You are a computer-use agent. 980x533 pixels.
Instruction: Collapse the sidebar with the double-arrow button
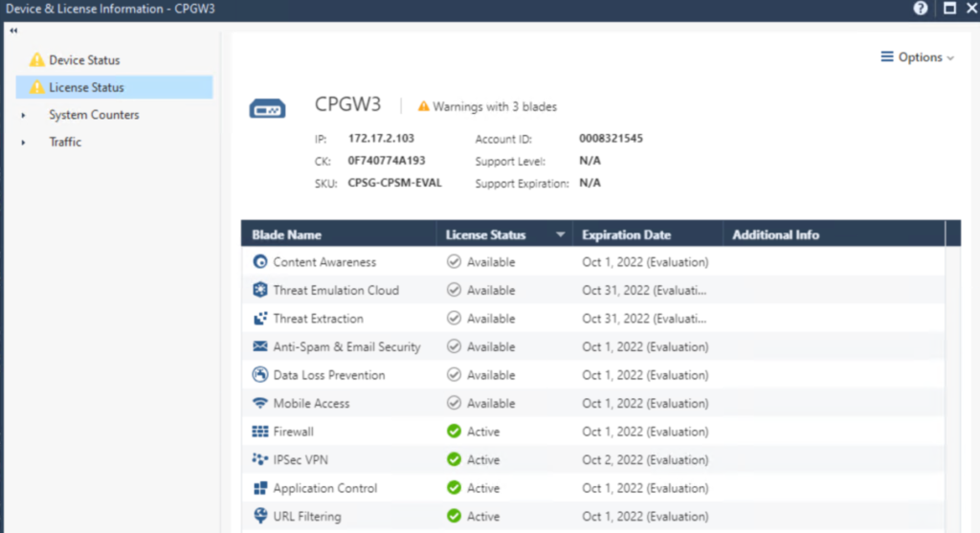[x=13, y=30]
